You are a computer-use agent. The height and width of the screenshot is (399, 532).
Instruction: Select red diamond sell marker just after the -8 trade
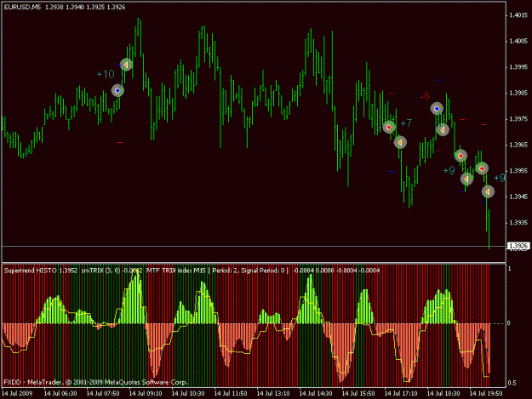click(x=460, y=156)
